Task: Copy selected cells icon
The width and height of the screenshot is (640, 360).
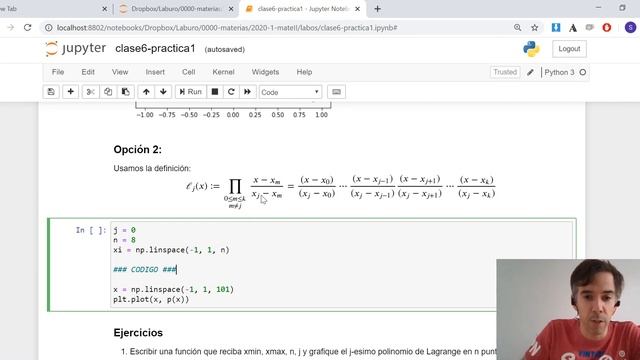Action: coord(108,92)
